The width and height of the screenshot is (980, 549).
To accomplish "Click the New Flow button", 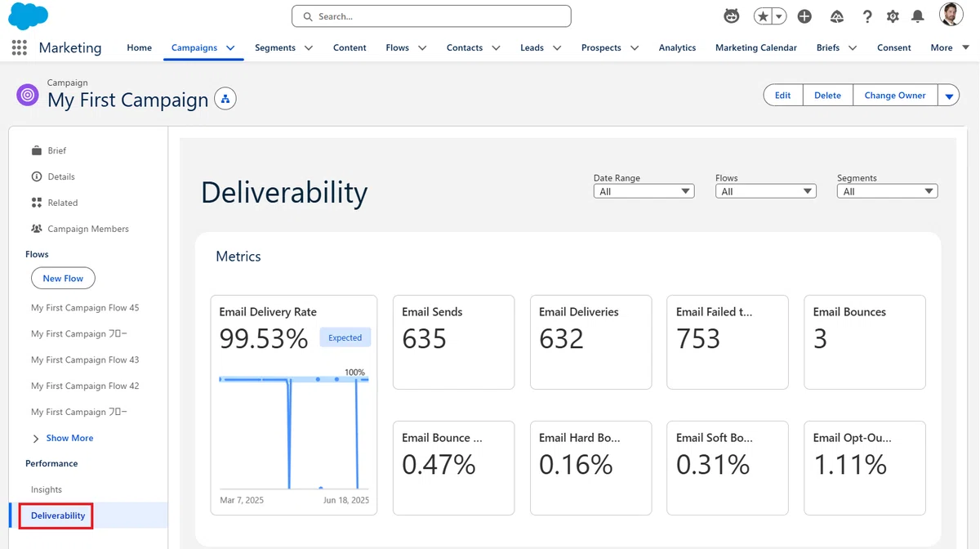I will [x=63, y=279].
